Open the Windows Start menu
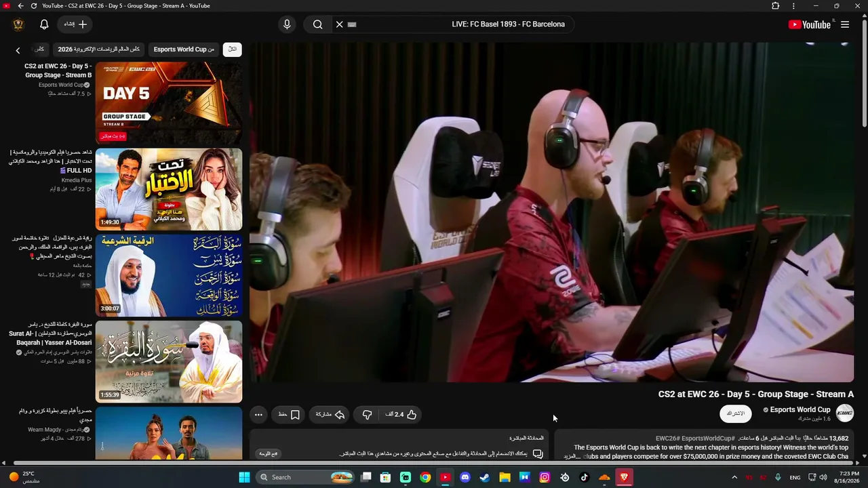This screenshot has height=488, width=868. pyautogui.click(x=244, y=477)
